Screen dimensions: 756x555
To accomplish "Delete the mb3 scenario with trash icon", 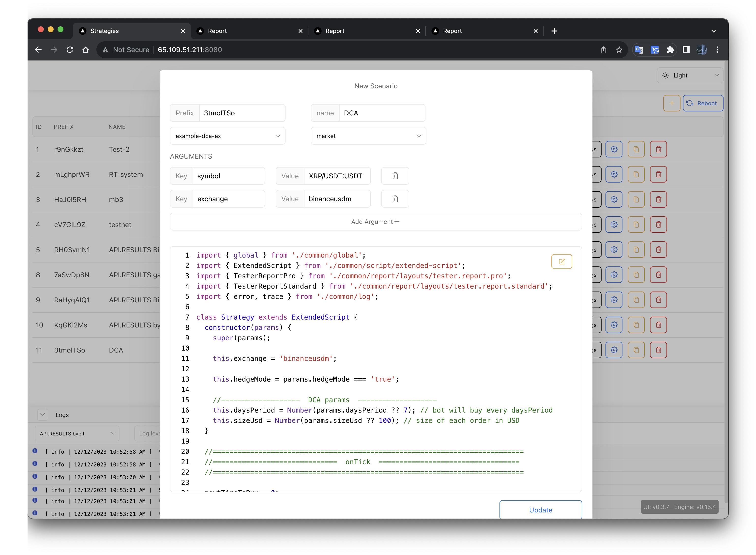I will click(658, 200).
